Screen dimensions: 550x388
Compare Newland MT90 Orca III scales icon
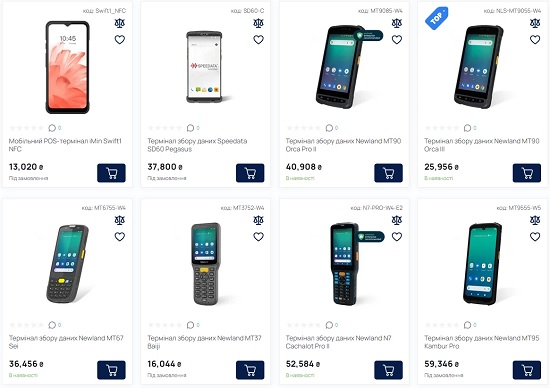click(535, 24)
